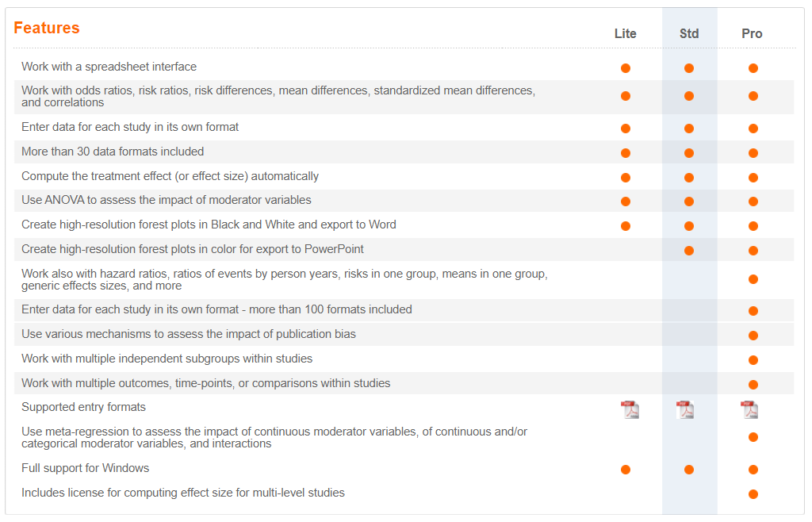
Task: Click the Pro dot for publication bias row
Action: click(753, 336)
